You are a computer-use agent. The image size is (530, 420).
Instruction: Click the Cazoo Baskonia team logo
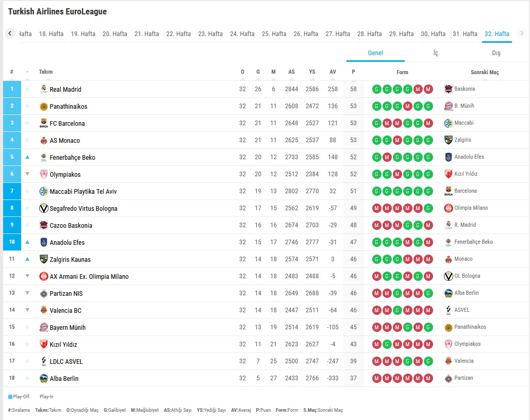point(44,225)
